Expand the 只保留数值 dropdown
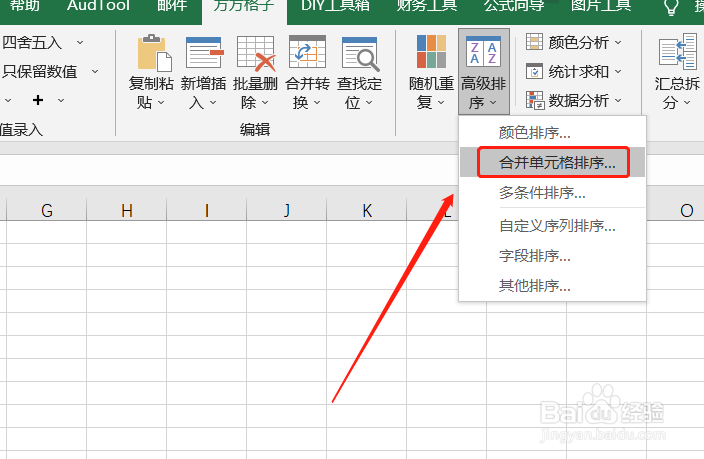This screenshot has width=704, height=459. 95,71
